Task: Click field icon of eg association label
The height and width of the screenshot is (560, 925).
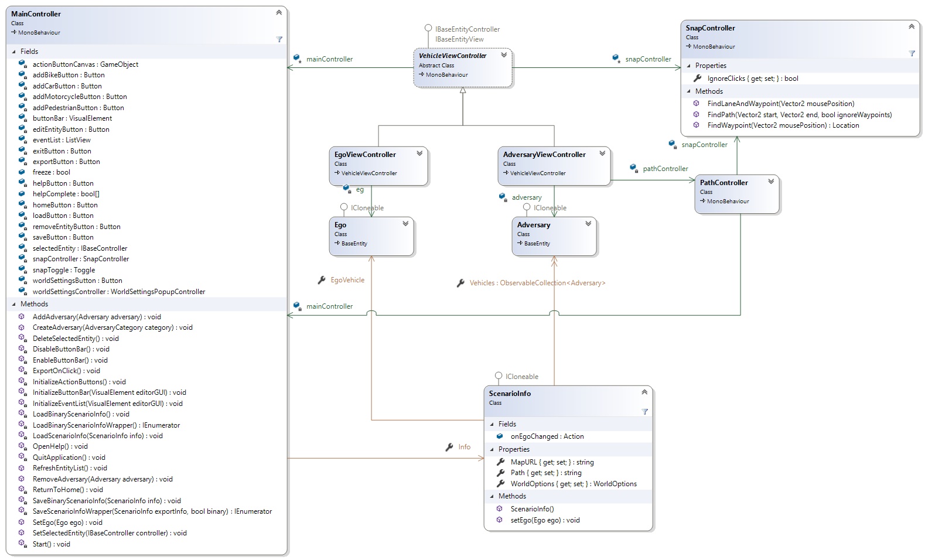Action: (347, 189)
